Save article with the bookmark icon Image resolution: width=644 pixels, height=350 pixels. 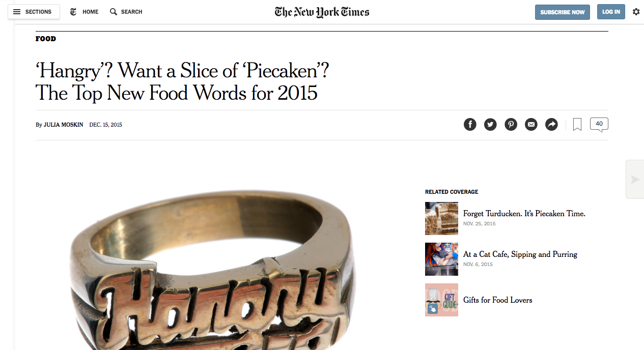coord(577,124)
